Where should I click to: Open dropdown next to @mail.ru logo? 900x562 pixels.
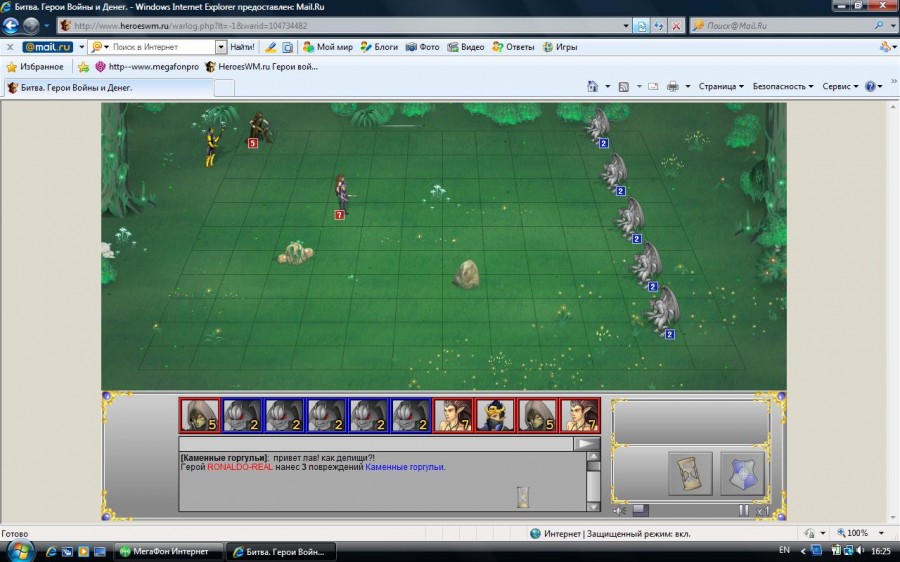[82, 47]
